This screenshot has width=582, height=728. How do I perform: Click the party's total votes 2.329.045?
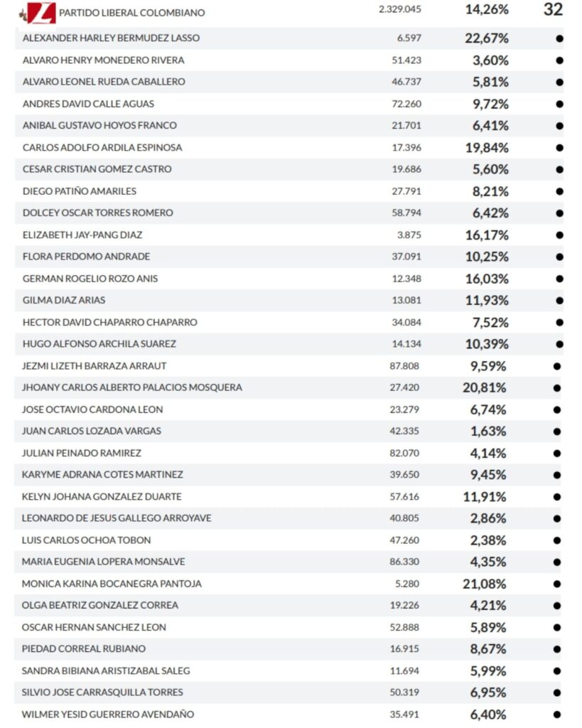tap(400, 10)
